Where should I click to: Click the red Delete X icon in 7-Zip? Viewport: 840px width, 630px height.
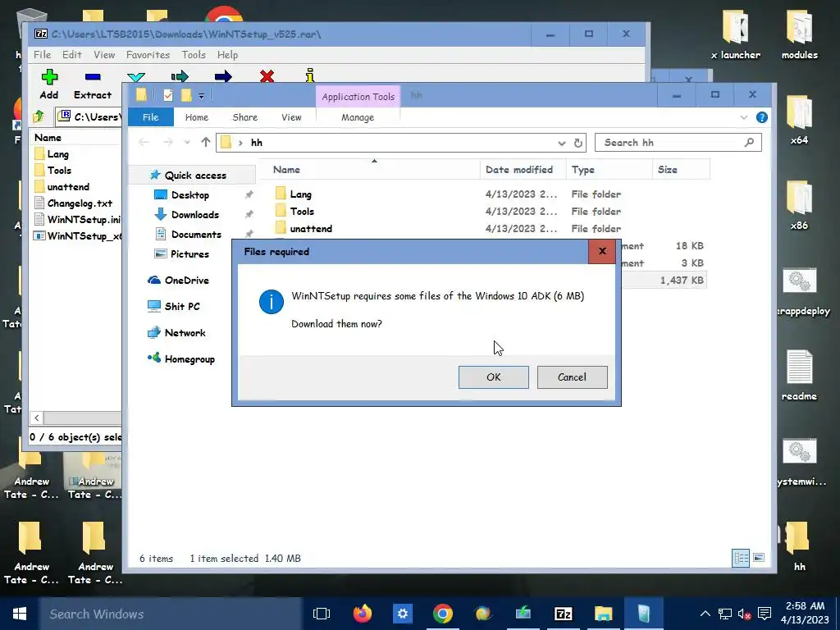267,76
